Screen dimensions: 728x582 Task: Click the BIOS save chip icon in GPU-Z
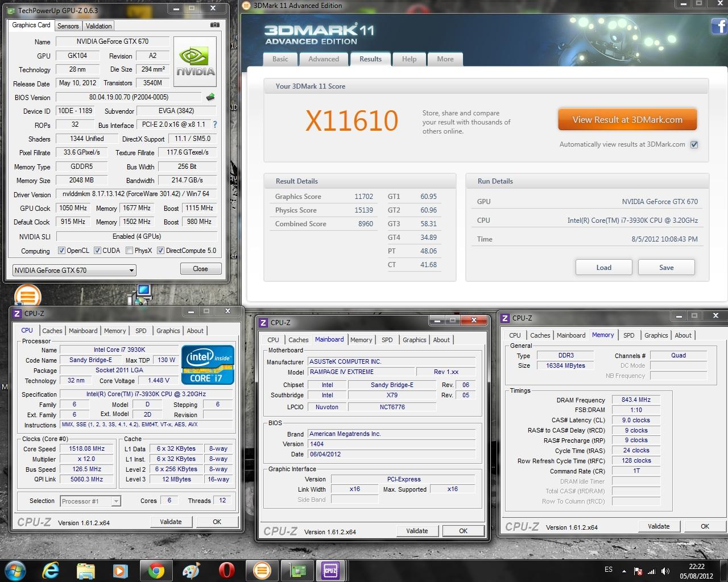click(x=210, y=97)
